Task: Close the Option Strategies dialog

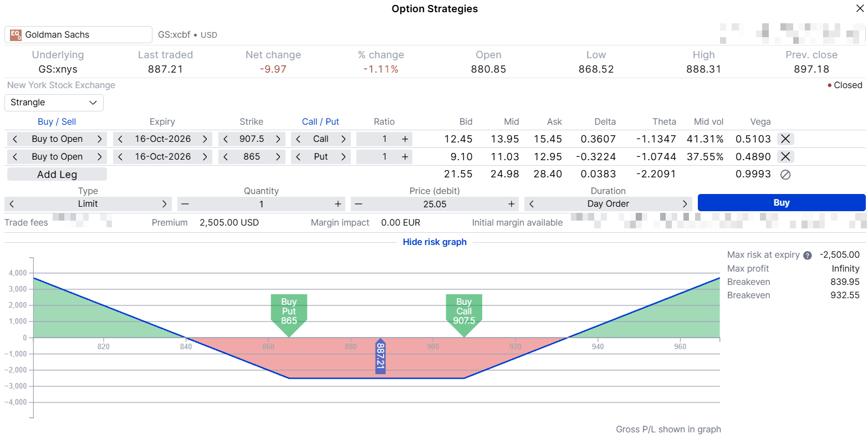Action: click(x=860, y=8)
